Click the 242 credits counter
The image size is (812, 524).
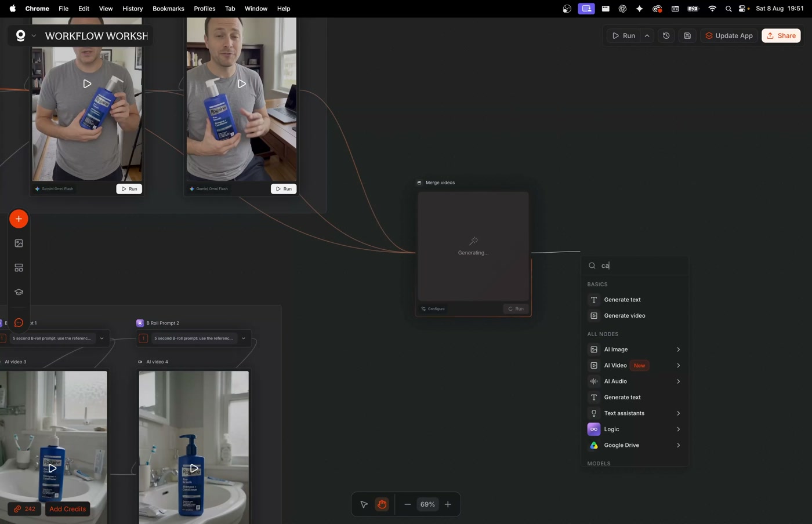pos(25,510)
